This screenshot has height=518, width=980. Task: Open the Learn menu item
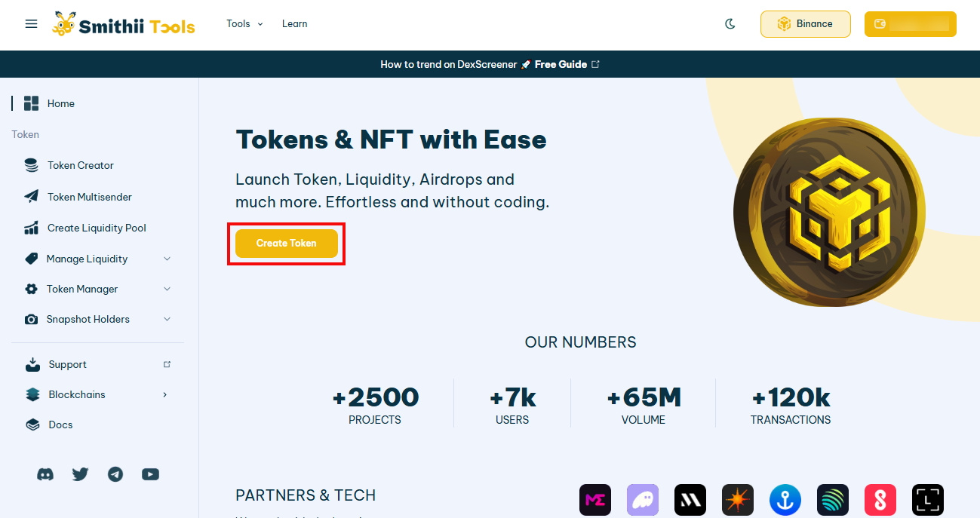pyautogui.click(x=294, y=24)
